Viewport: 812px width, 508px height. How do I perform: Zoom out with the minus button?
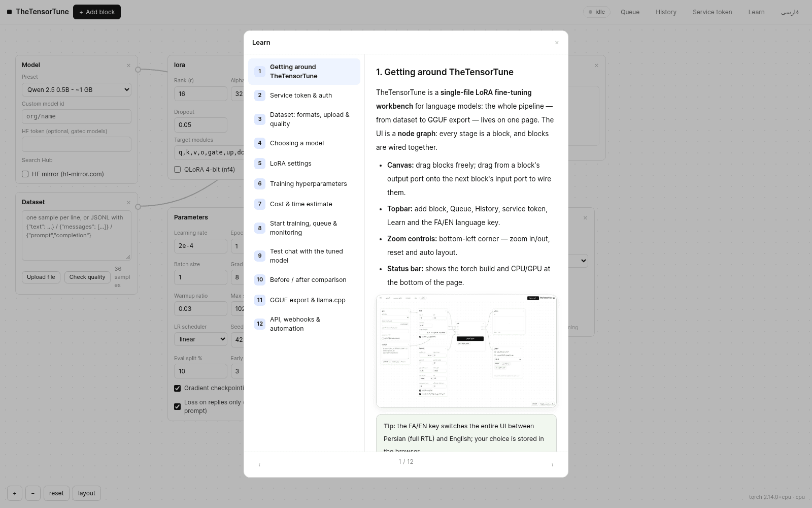pos(33,493)
